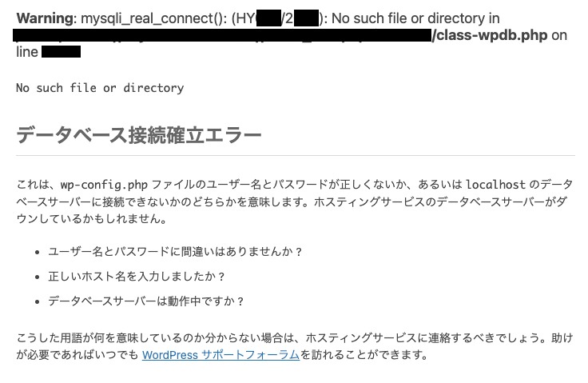588x383 pixels.
Task: Click the データベースサーバーは動作中ですか bullet item
Action: (146, 301)
